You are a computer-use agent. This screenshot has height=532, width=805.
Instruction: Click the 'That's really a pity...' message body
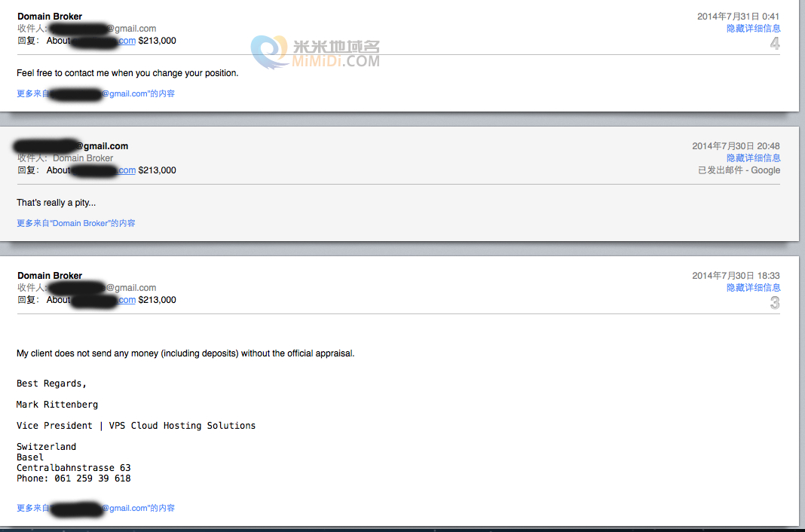57,203
